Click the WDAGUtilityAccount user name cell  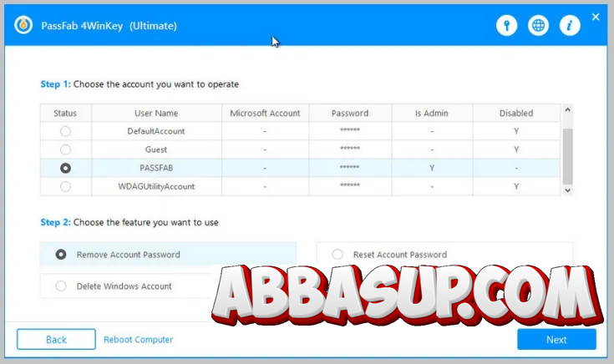click(x=156, y=186)
